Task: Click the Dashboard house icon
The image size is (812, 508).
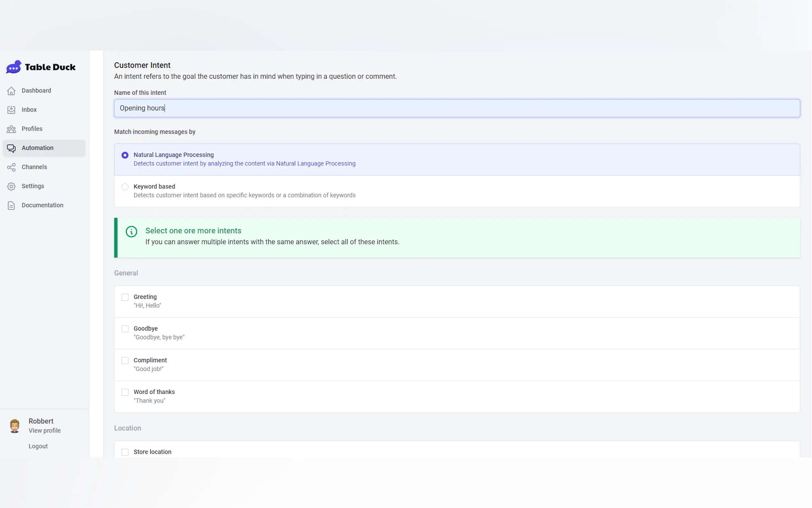Action: coord(12,91)
